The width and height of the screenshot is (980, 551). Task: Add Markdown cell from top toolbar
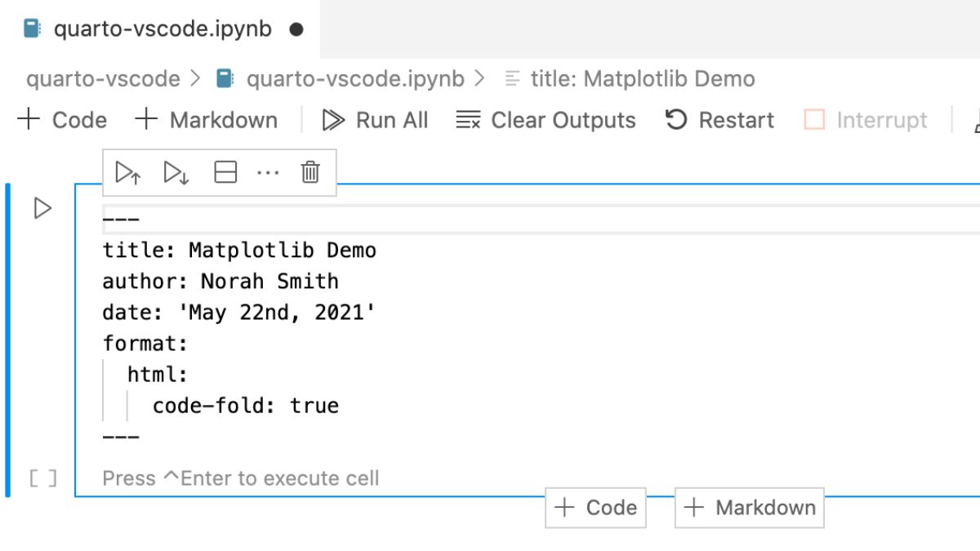coord(206,121)
